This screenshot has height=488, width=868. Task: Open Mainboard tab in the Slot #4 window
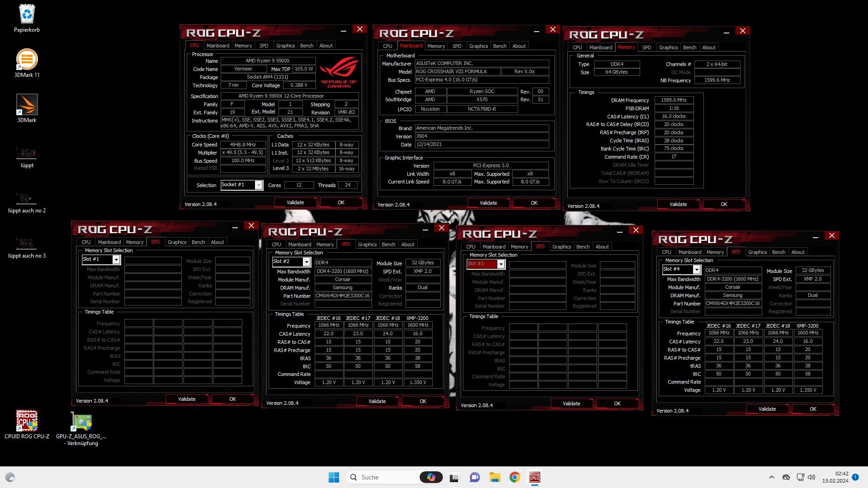pos(689,252)
